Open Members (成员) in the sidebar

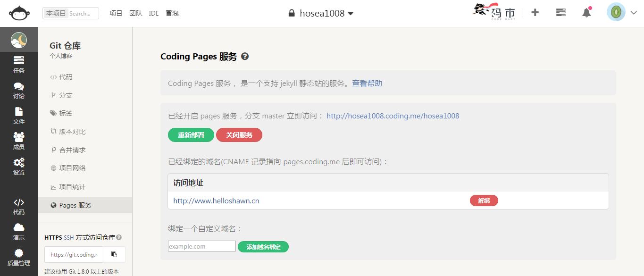[19, 141]
